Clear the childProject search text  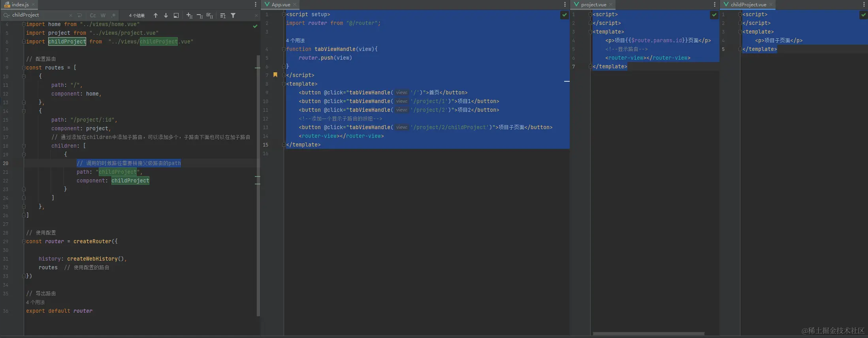pyautogui.click(x=71, y=15)
